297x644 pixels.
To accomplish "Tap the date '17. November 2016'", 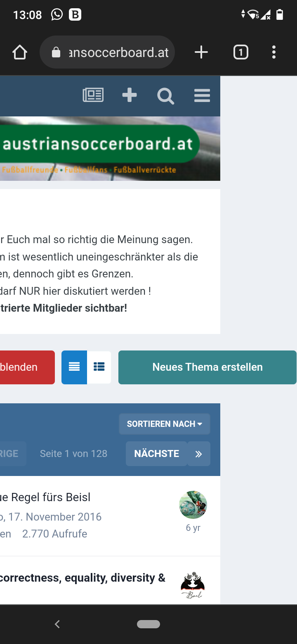I will point(54,517).
